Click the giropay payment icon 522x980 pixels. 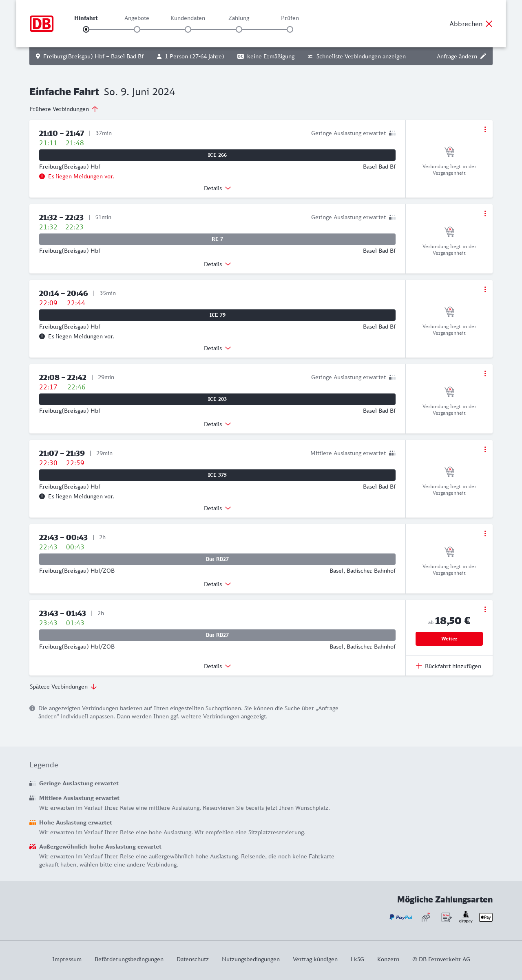click(466, 917)
